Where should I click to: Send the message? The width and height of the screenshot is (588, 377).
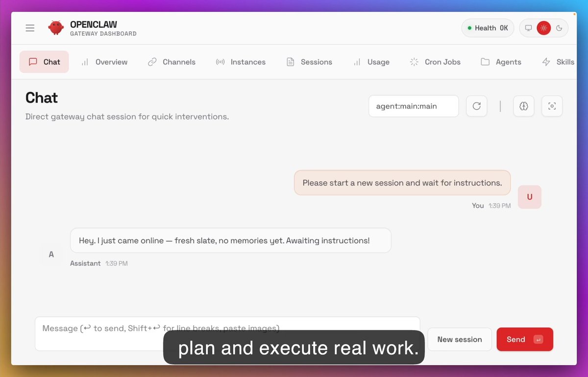point(525,339)
